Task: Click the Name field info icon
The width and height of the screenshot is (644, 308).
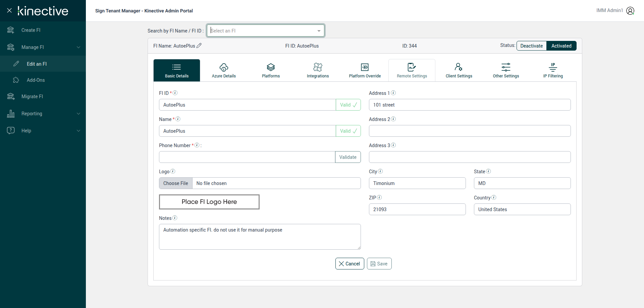Action: (x=178, y=119)
